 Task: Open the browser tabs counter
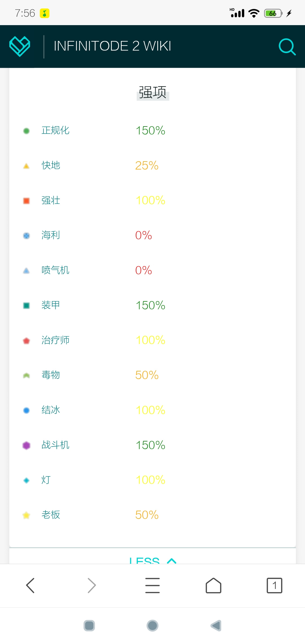[274, 585]
